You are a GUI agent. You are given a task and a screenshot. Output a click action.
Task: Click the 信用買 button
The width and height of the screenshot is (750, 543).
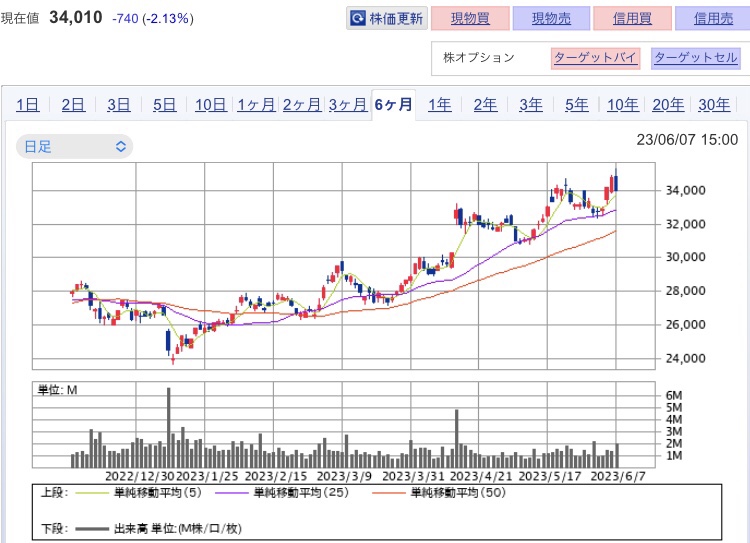632,19
